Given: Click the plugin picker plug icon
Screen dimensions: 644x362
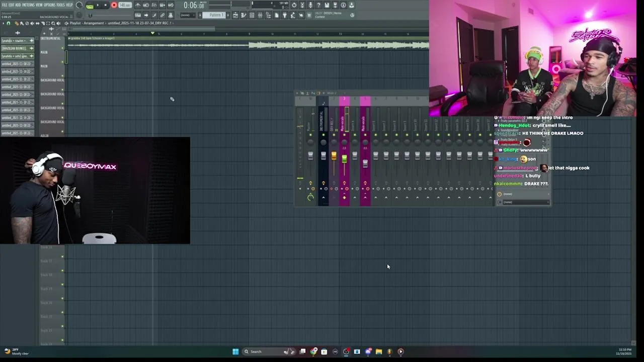Looking at the screenshot, I should tap(285, 15).
